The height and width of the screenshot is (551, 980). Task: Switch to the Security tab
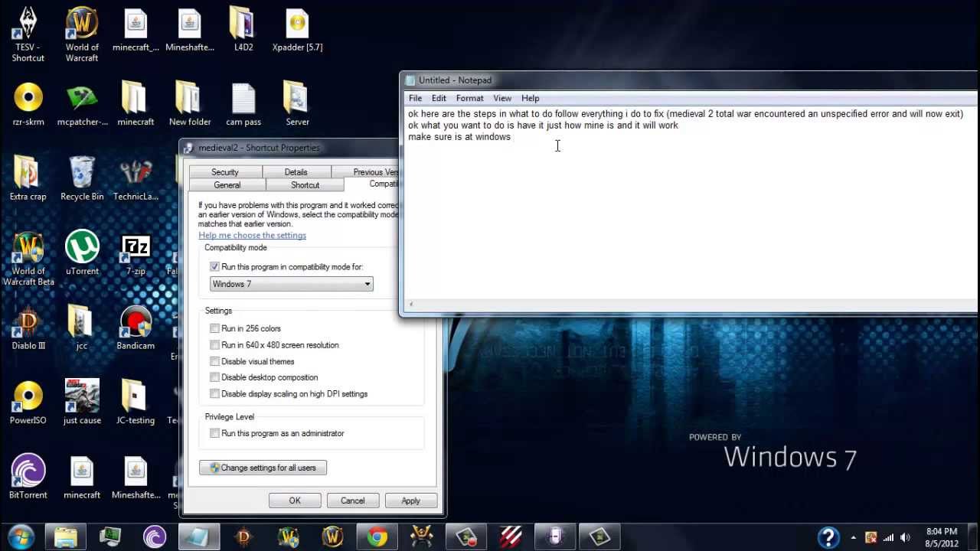pyautogui.click(x=225, y=172)
